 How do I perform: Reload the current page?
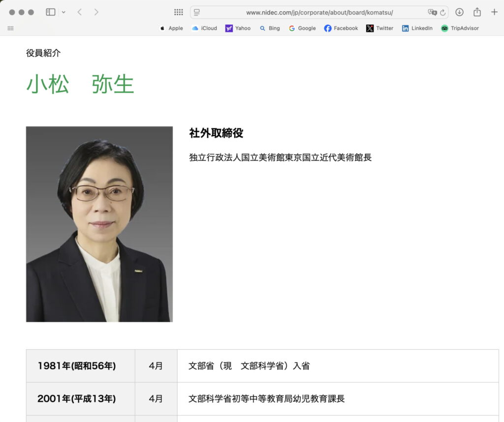443,12
